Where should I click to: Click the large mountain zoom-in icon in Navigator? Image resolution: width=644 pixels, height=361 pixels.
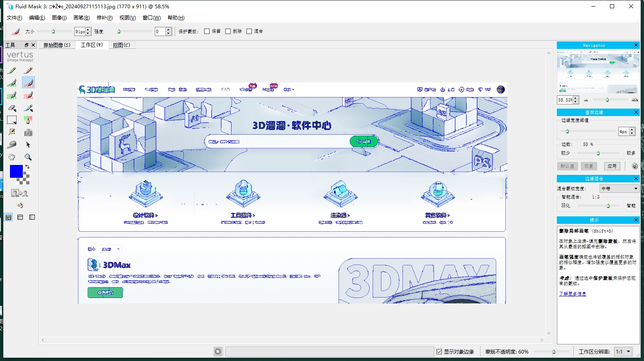point(634,100)
